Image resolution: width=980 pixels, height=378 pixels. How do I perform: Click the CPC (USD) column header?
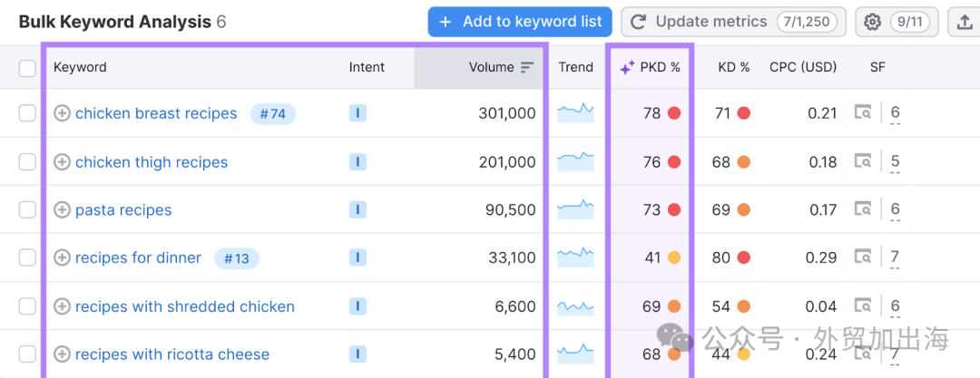803,67
